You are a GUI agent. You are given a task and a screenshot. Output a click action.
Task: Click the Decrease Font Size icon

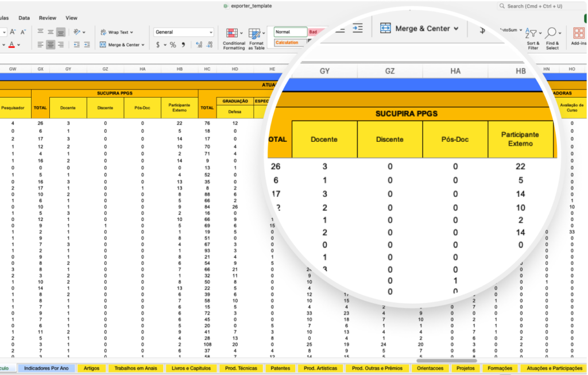tap(23, 32)
